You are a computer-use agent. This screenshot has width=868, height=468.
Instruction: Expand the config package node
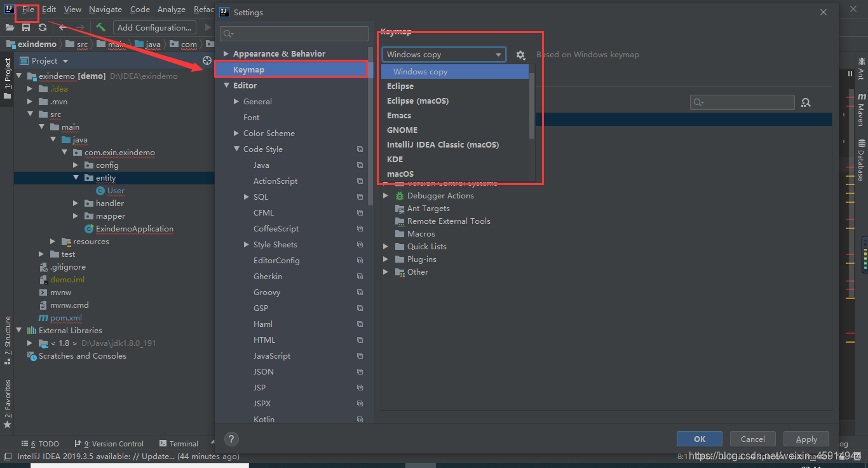point(76,165)
